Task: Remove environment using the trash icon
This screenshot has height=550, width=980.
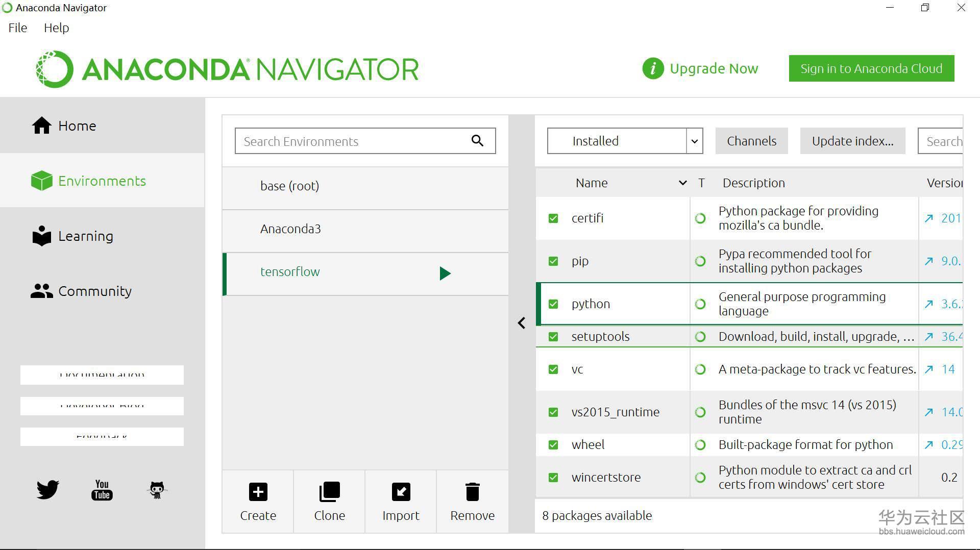Action: [473, 492]
